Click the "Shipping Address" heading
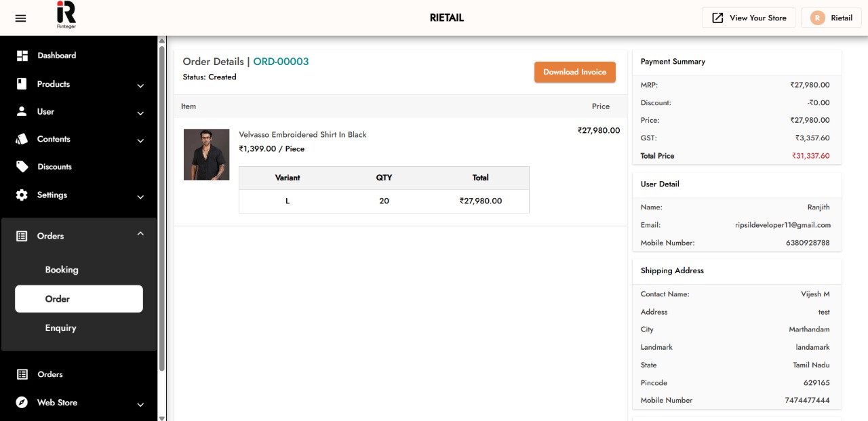Screen dimensions: 868x421 pyautogui.click(x=672, y=270)
